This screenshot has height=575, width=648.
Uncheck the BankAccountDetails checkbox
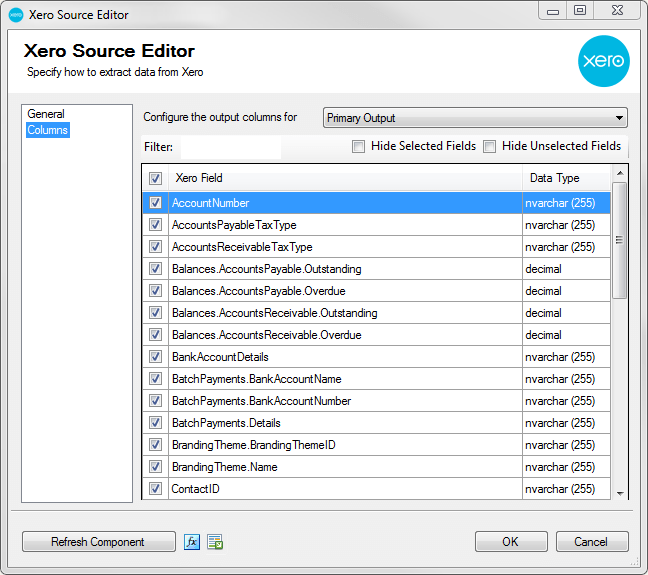coord(155,356)
